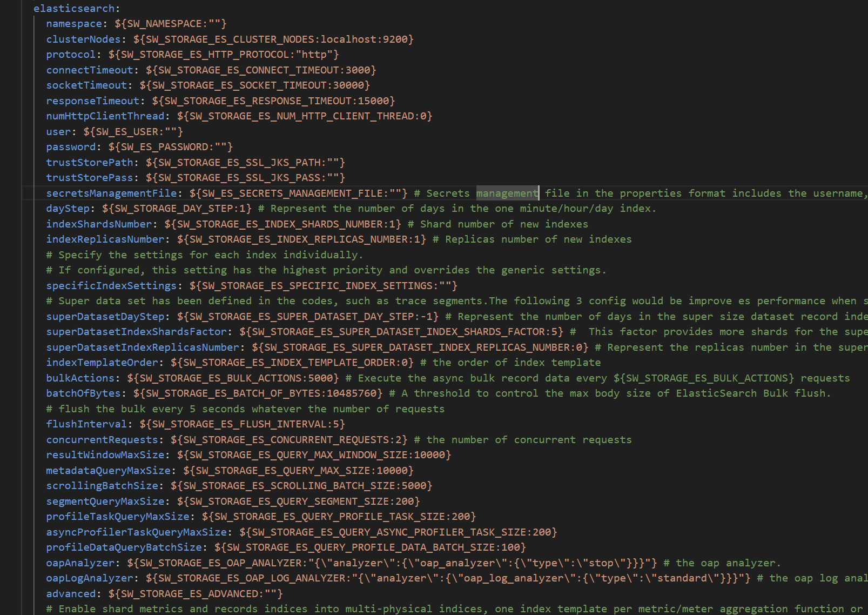The image size is (868, 615).
Task: Click the highlighted word 'management' in comment
Action: tap(507, 193)
